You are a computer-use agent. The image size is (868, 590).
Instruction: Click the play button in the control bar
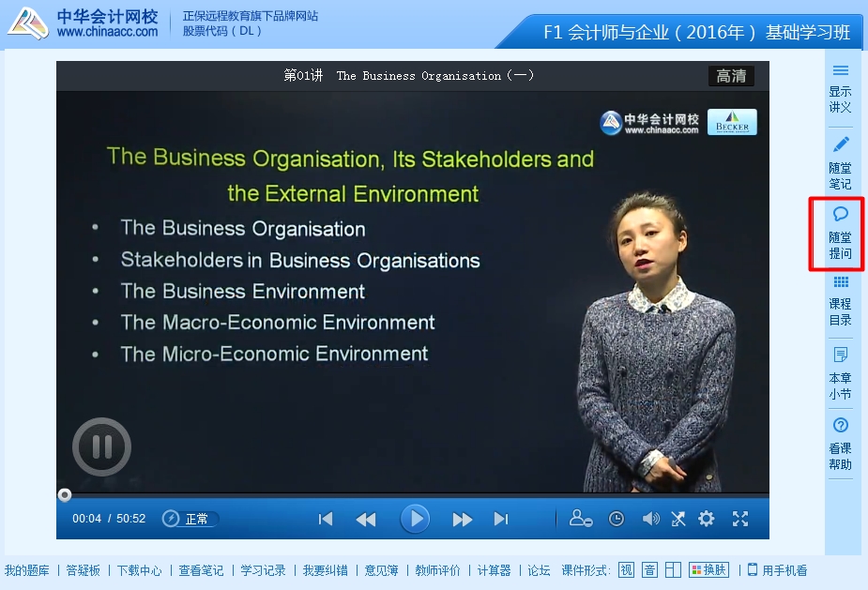(414, 519)
